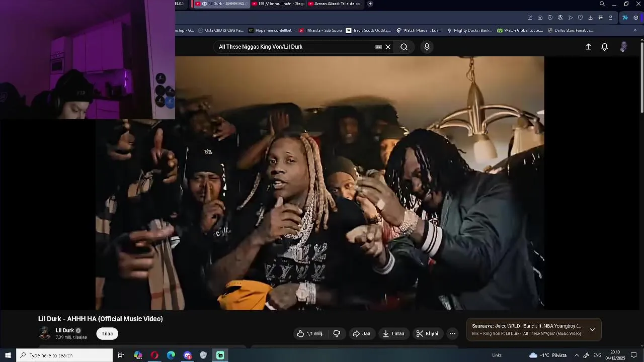Open the Tilkaista - Sub Suora bookmark

pyautogui.click(x=320, y=30)
